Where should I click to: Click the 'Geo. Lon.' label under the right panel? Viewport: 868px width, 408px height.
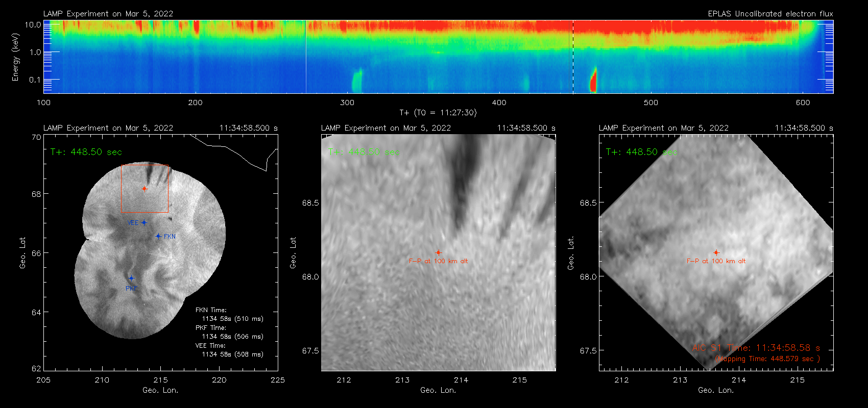(716, 390)
